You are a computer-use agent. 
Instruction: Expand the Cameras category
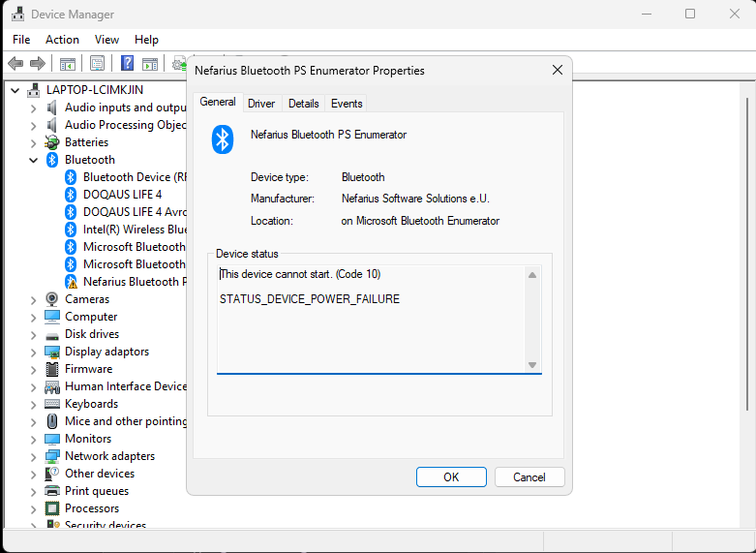pos(33,300)
